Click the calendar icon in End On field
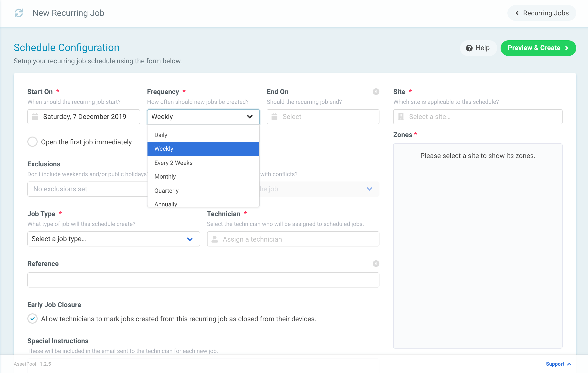 coord(274,117)
